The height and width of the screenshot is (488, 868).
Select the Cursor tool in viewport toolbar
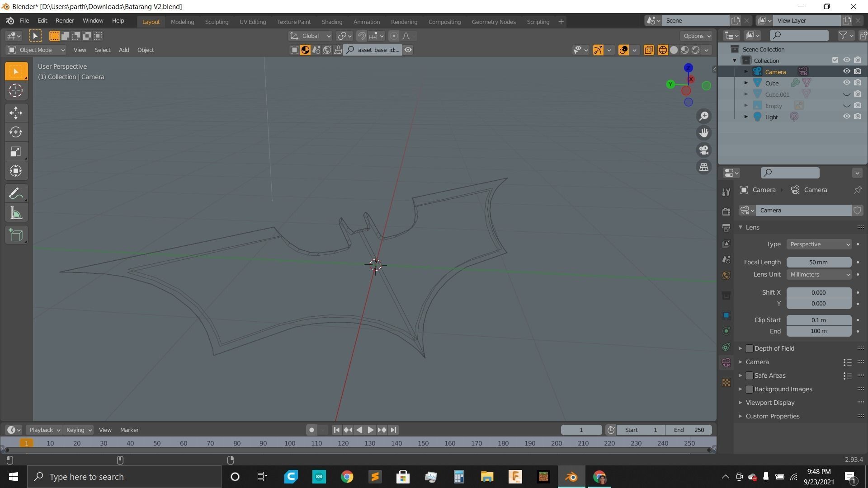16,91
